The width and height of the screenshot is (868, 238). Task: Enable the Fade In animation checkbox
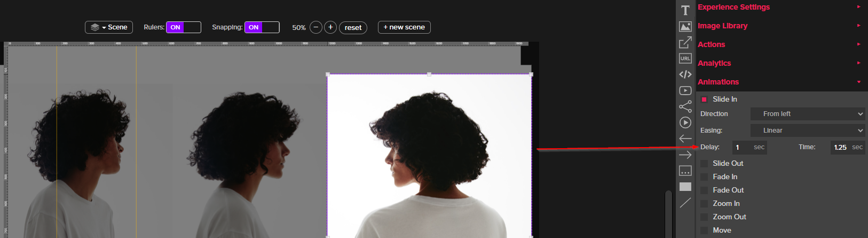tap(704, 177)
